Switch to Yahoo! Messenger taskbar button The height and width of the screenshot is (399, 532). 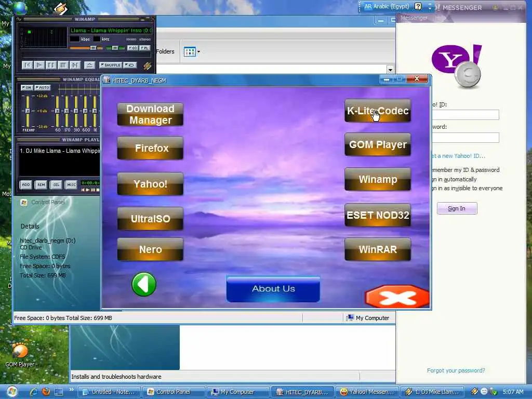pyautogui.click(x=367, y=392)
